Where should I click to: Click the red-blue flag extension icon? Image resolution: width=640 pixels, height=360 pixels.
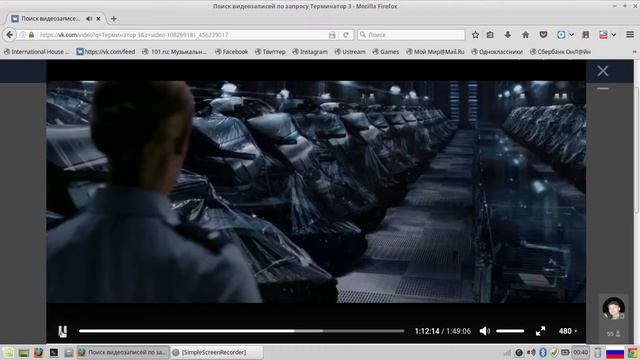tap(603, 35)
